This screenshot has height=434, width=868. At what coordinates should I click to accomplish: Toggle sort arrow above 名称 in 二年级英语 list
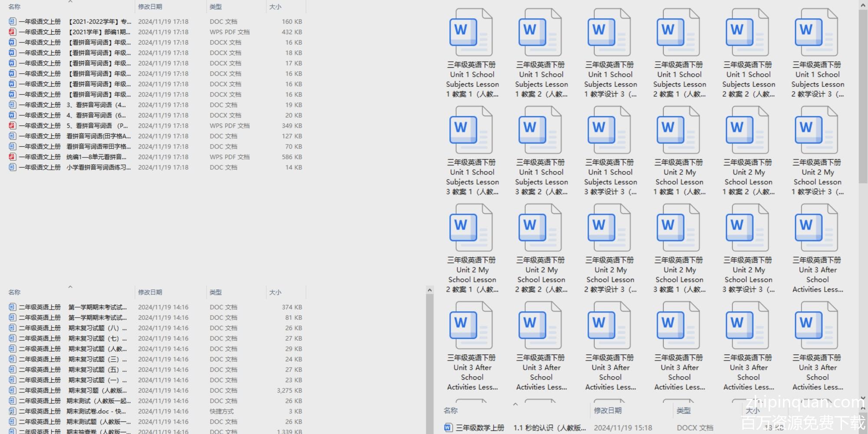point(70,287)
